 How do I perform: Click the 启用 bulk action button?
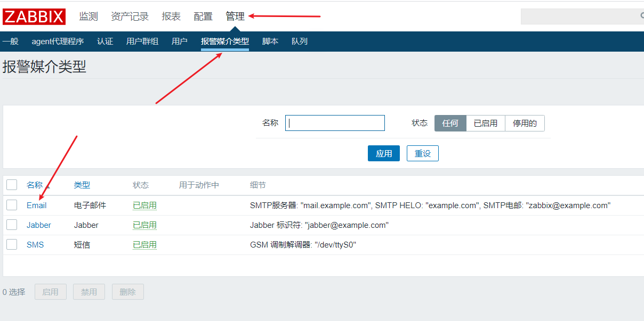click(51, 292)
